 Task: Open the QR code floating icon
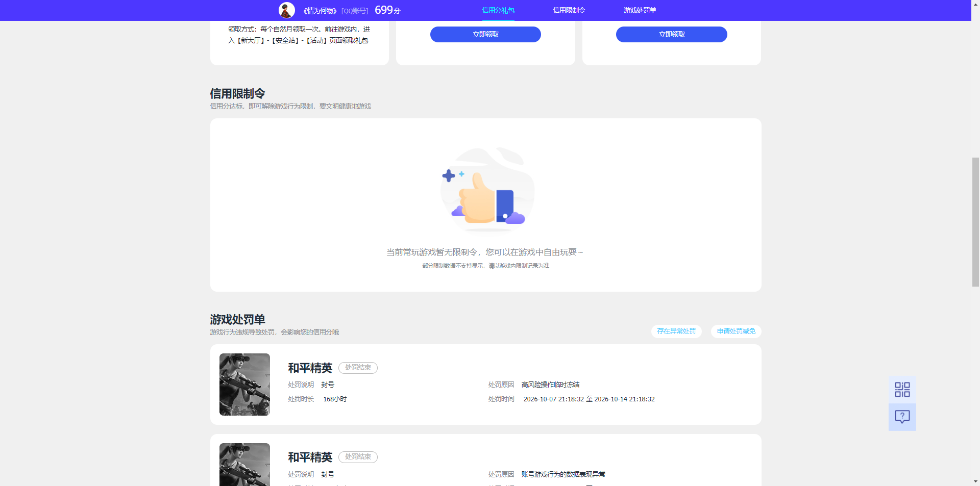tap(902, 390)
